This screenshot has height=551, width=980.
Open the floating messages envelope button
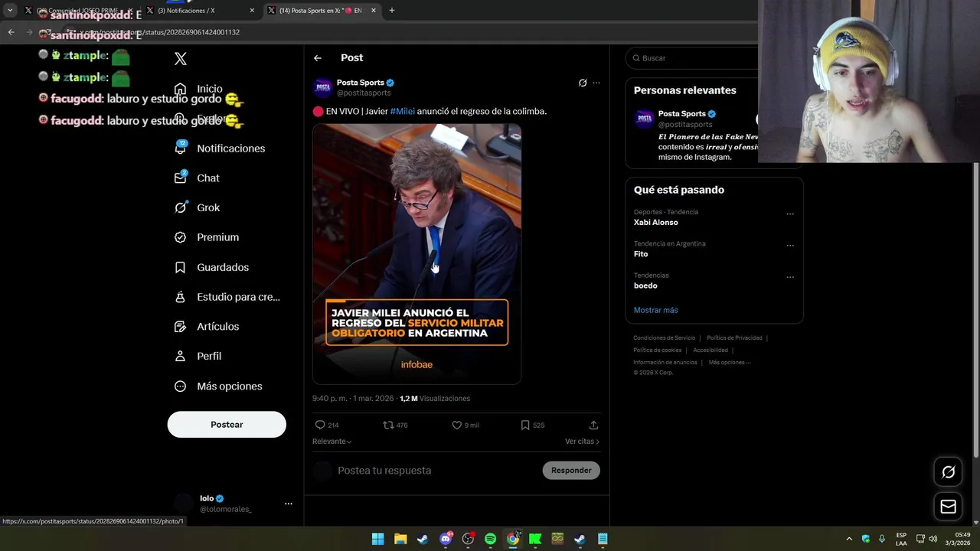tap(948, 507)
